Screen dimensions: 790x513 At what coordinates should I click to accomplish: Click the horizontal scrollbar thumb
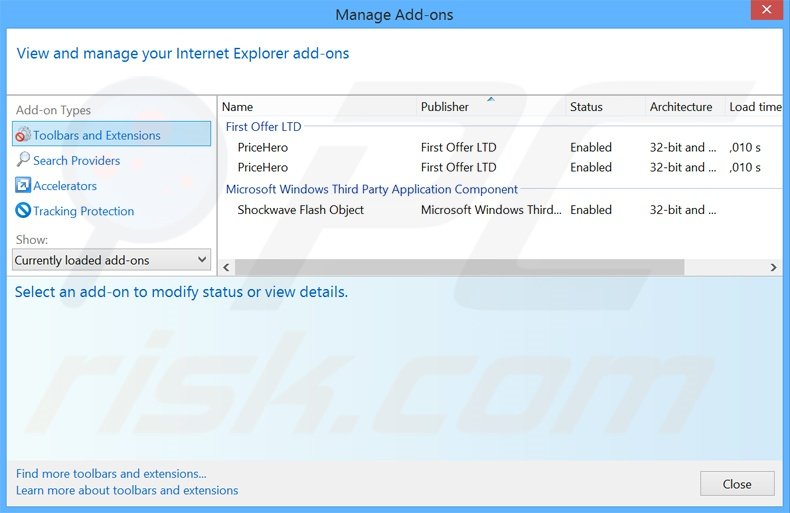coord(459,268)
